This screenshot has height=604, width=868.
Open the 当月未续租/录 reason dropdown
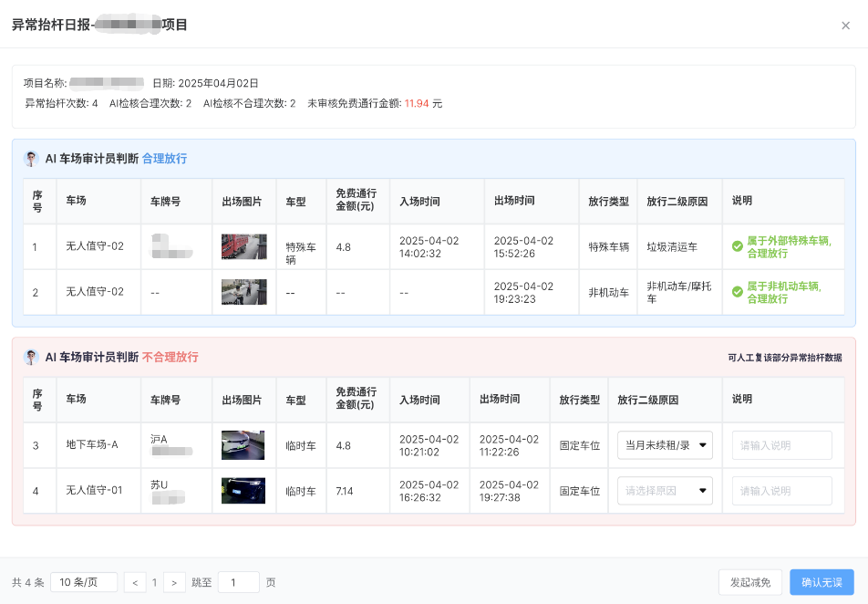pos(665,445)
